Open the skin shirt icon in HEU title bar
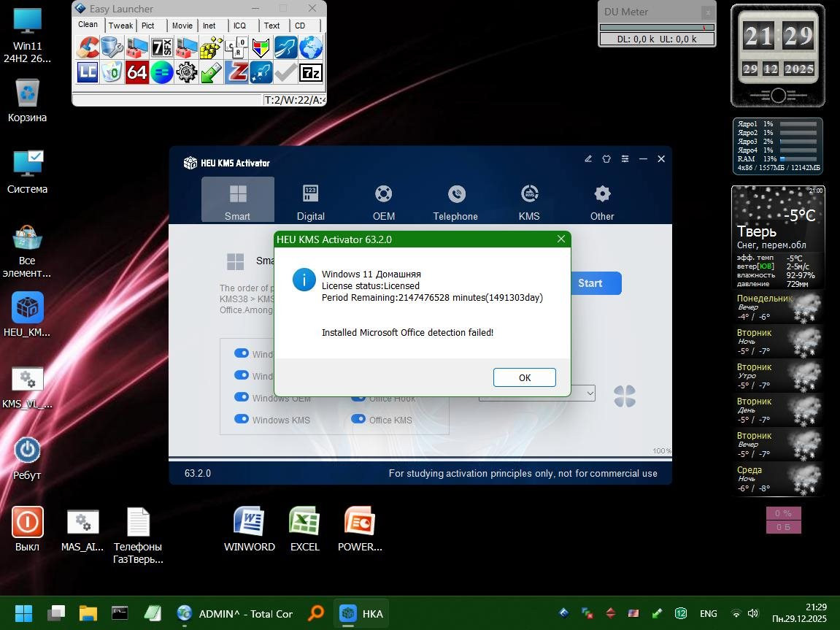Viewport: 840px width, 630px height. coord(606,159)
